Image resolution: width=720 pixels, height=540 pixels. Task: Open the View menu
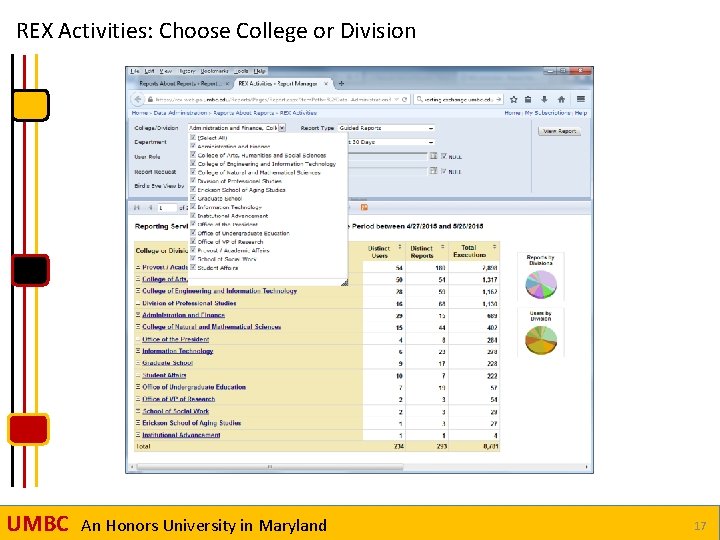[166, 71]
